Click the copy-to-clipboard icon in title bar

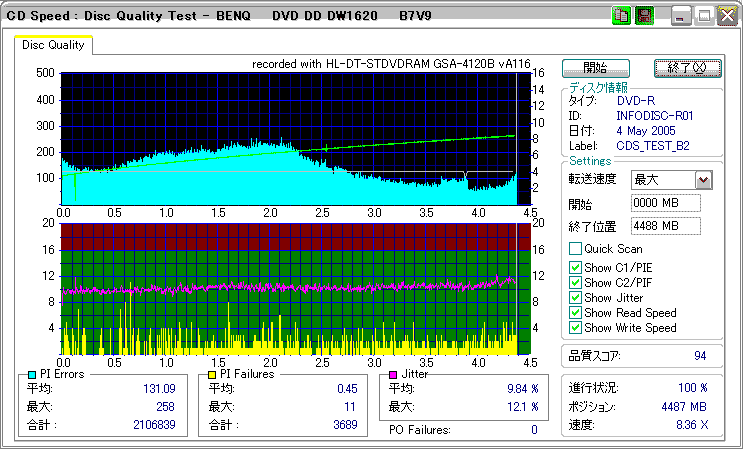click(x=621, y=16)
